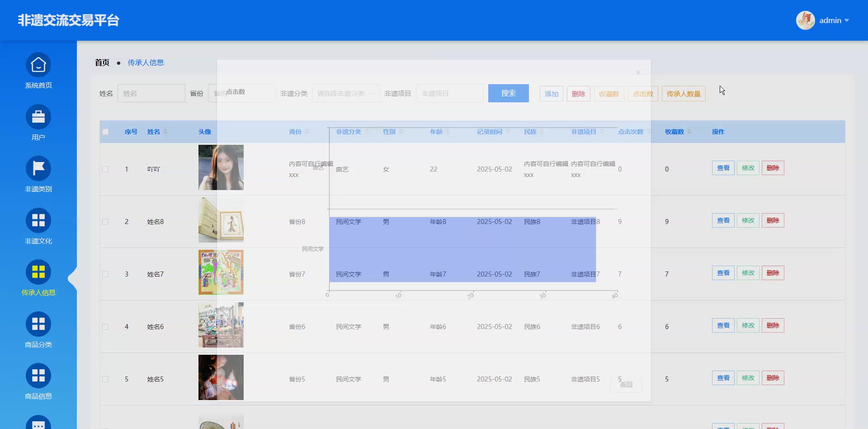Screen dimensions: 868x429
Task: Click 传承人信息 breadcrumb link
Action: click(146, 62)
